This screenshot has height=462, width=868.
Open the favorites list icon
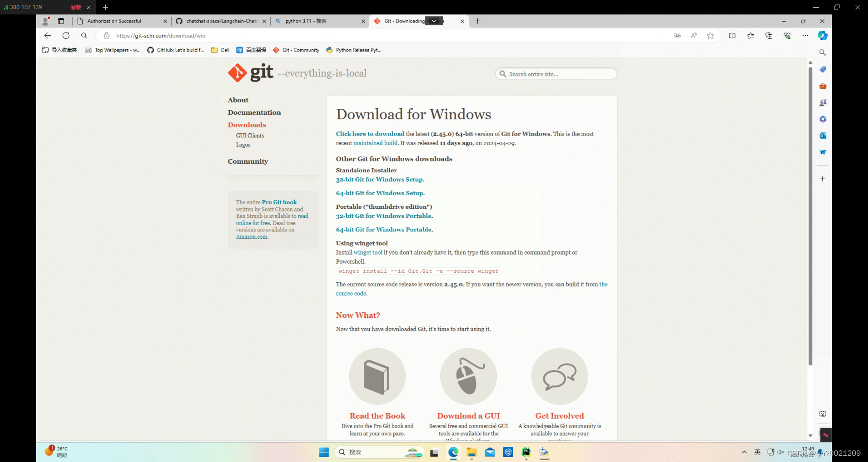[751, 36]
